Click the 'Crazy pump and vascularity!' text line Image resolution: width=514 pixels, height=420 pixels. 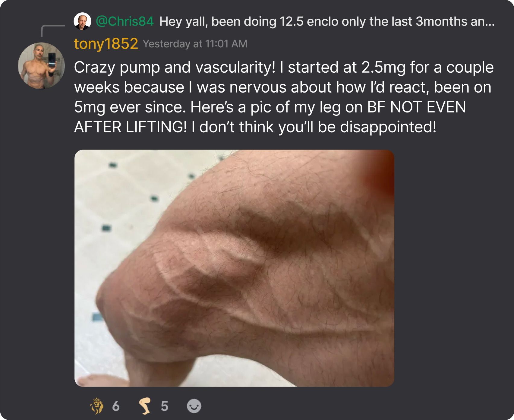(175, 68)
